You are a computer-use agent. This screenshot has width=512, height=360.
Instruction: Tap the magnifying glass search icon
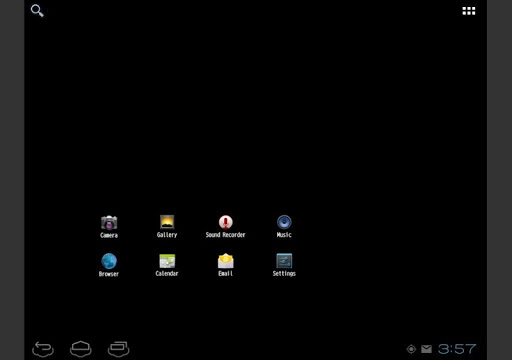[x=37, y=11]
